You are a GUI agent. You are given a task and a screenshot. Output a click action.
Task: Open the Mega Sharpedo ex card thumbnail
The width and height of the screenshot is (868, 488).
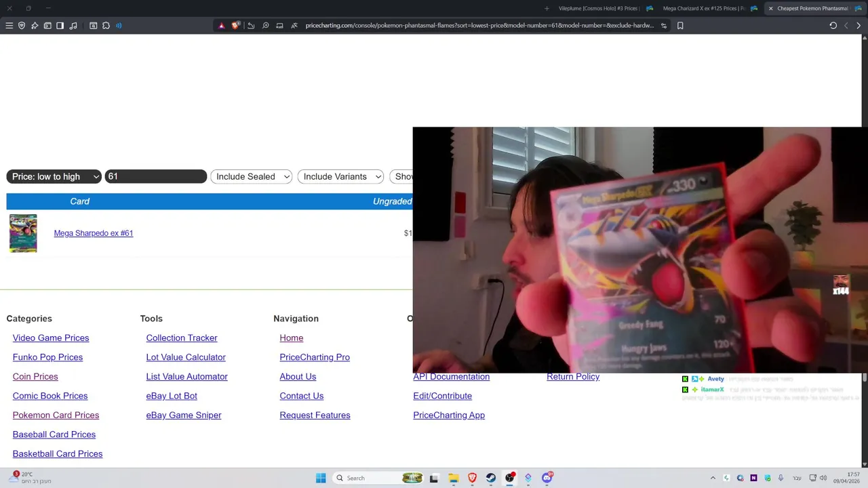click(x=23, y=233)
